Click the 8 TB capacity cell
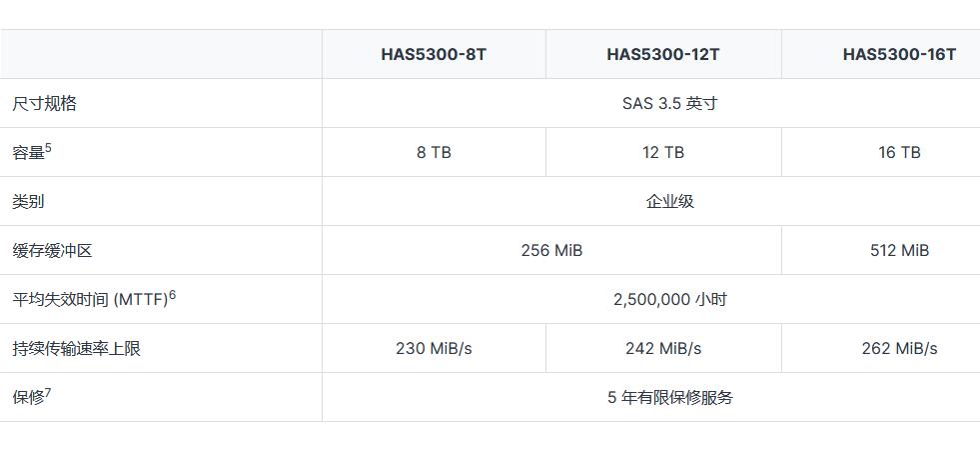 pos(434,152)
